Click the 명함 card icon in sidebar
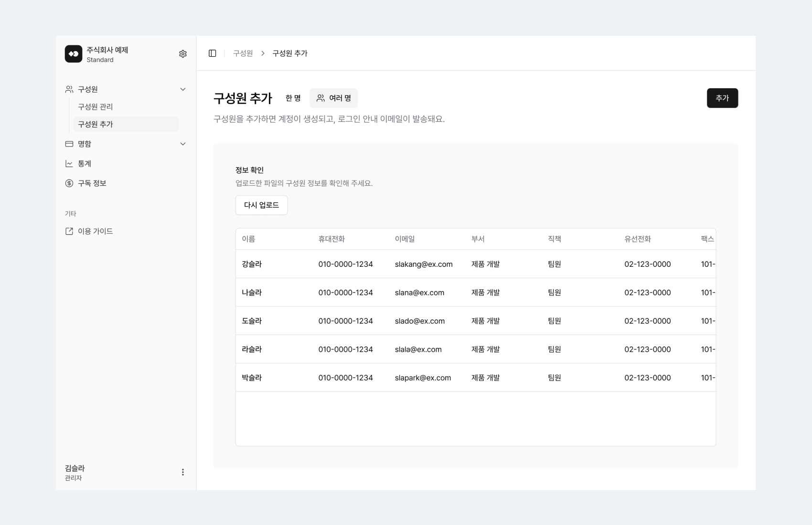 (69, 144)
